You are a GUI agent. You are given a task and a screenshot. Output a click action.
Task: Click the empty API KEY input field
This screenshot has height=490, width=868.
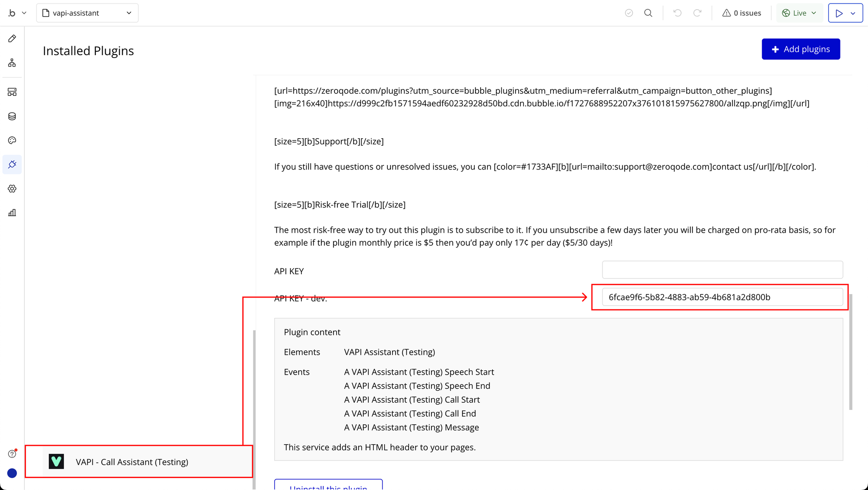point(722,270)
